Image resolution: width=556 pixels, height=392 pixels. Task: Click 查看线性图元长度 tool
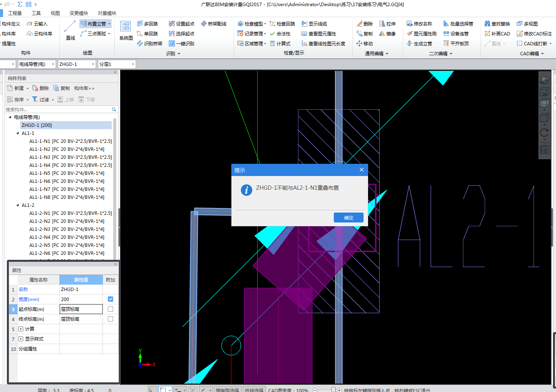pyautogui.click(x=323, y=43)
